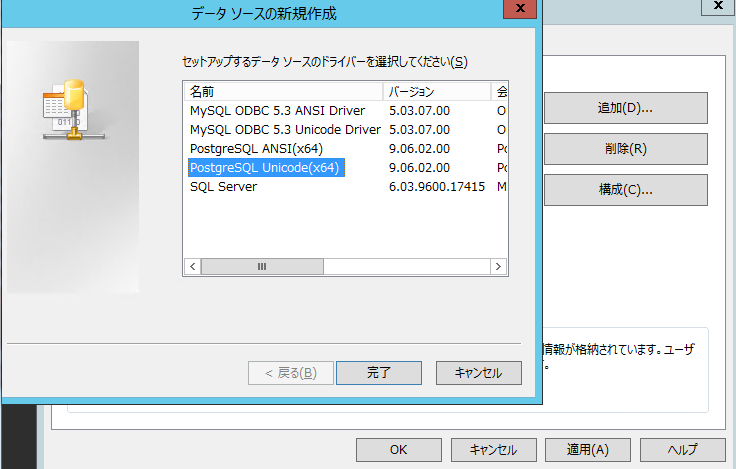Viewport: 736px width, 469px height.
Task: Click the バージョン column header
Action: [437, 92]
